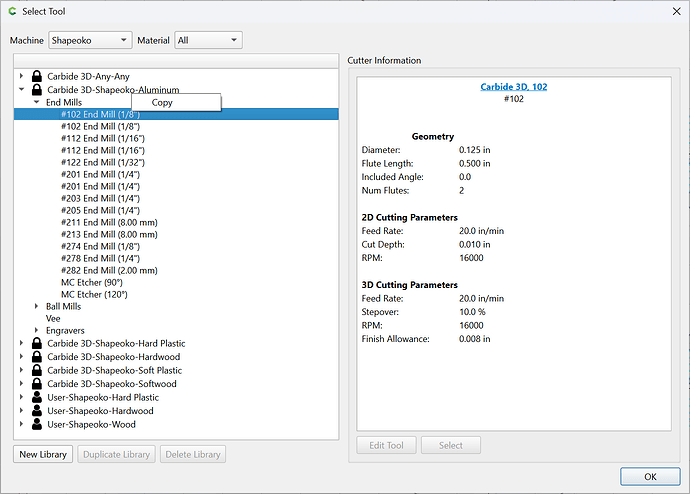
Task: Select #274 End Mill (1/8")
Action: click(x=100, y=246)
